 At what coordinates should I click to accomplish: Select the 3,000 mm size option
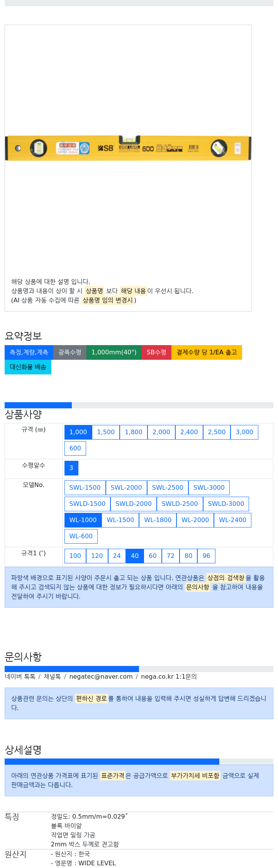244,432
